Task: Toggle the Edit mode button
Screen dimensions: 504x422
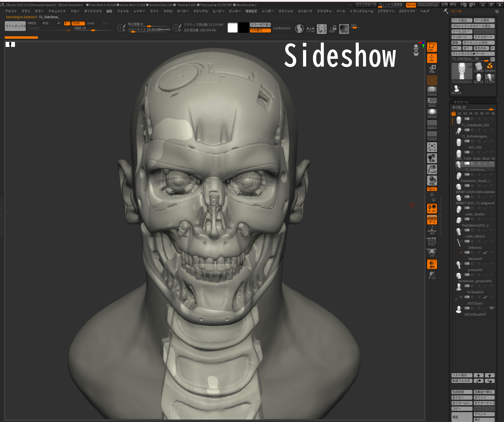Action: tap(432, 47)
